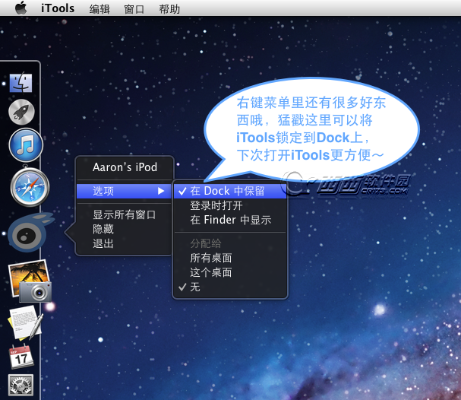This screenshot has height=400, width=461.
Task: Click the iTools icon in Dock
Action: tap(29, 233)
